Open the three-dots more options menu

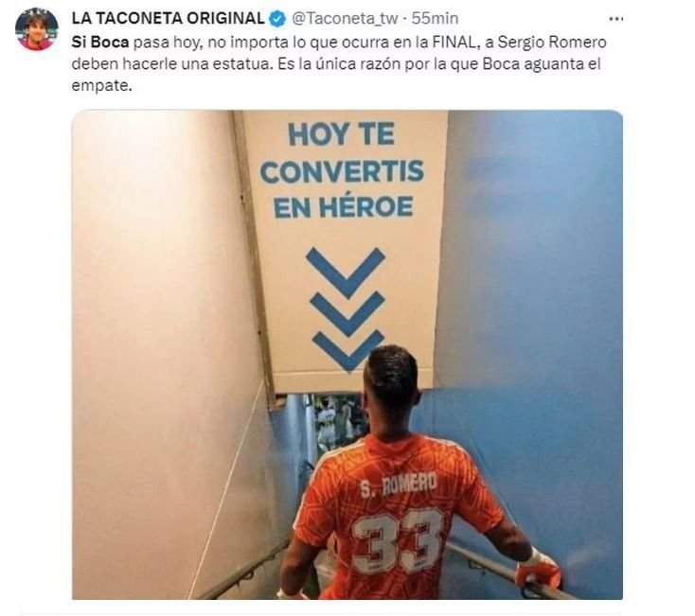616,19
